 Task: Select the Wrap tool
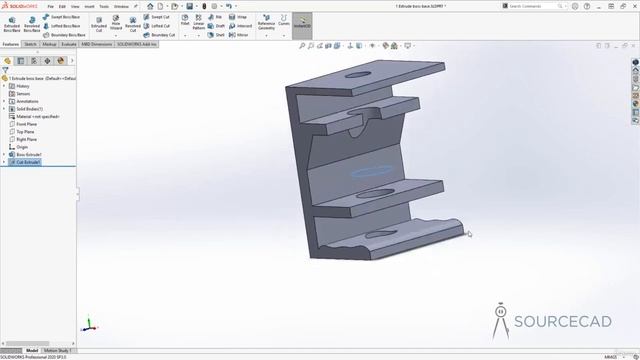[238, 17]
